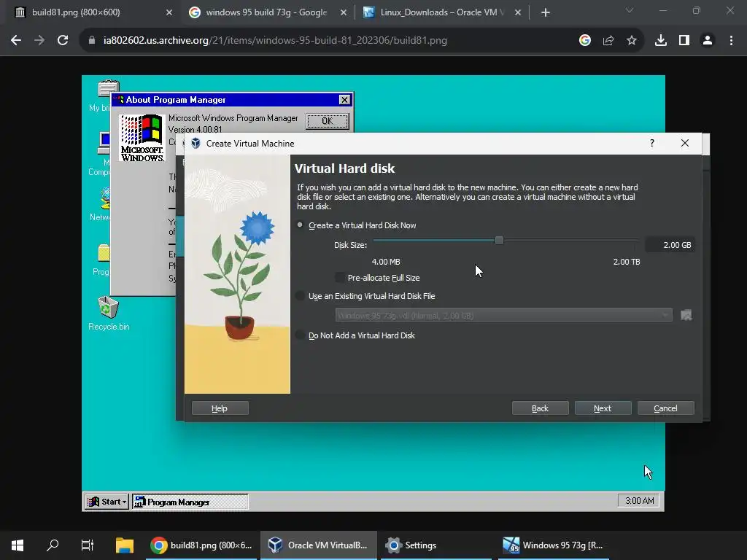747x560 pixels.
Task: Open the tab search chevron
Action: [x=630, y=10]
